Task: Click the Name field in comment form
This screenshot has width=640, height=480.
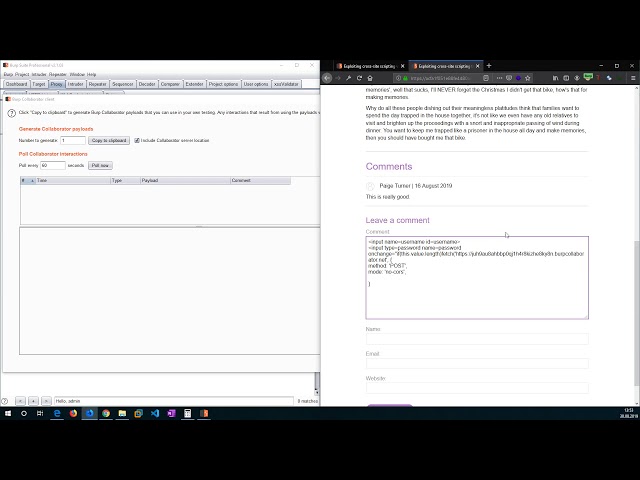Action: pos(477,339)
